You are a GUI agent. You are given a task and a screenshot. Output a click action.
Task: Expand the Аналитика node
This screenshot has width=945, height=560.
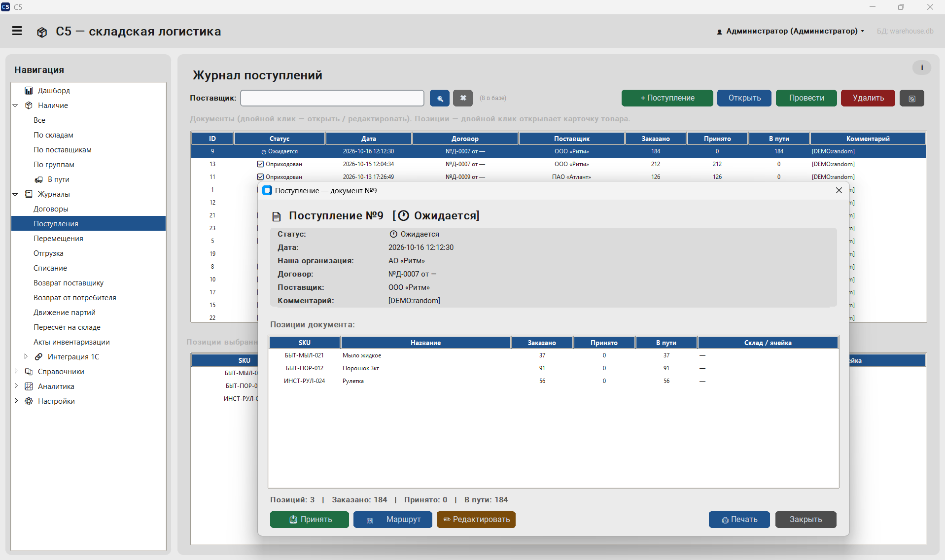[16, 386]
